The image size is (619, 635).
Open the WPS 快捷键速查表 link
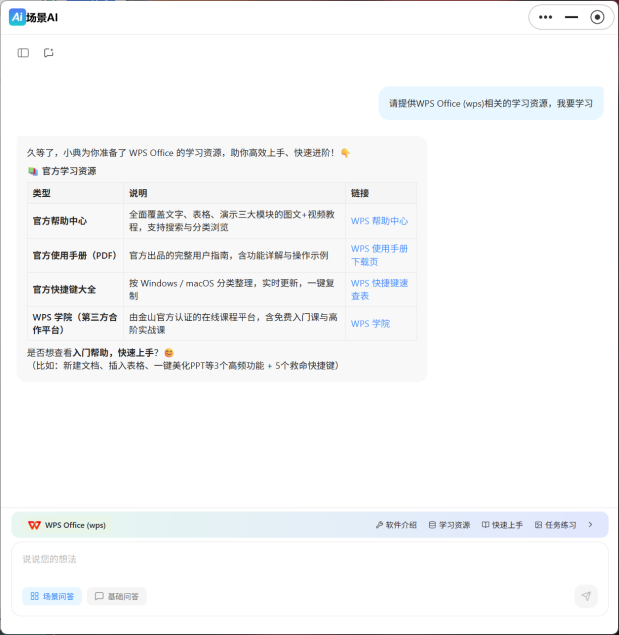pyautogui.click(x=379, y=290)
